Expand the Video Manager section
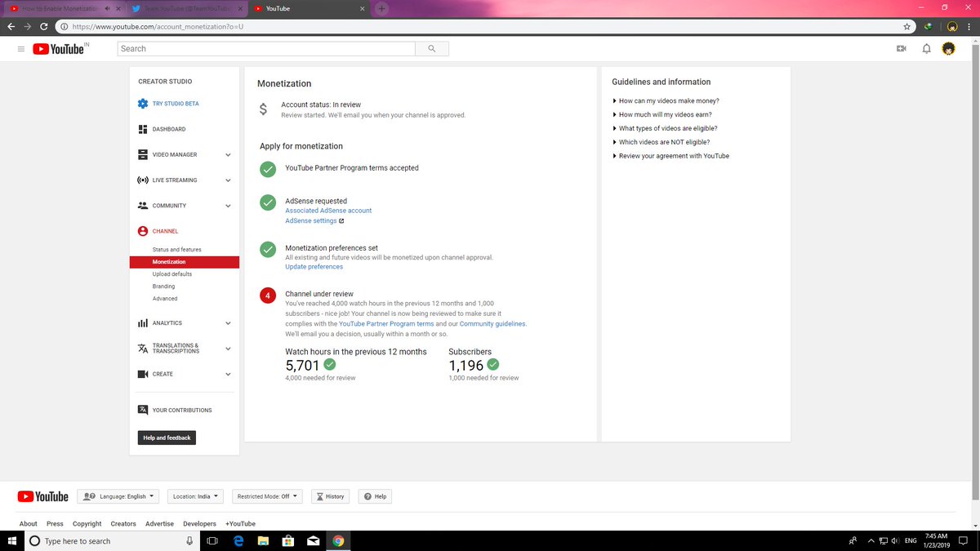Viewport: 980px width, 551px height. (x=228, y=154)
